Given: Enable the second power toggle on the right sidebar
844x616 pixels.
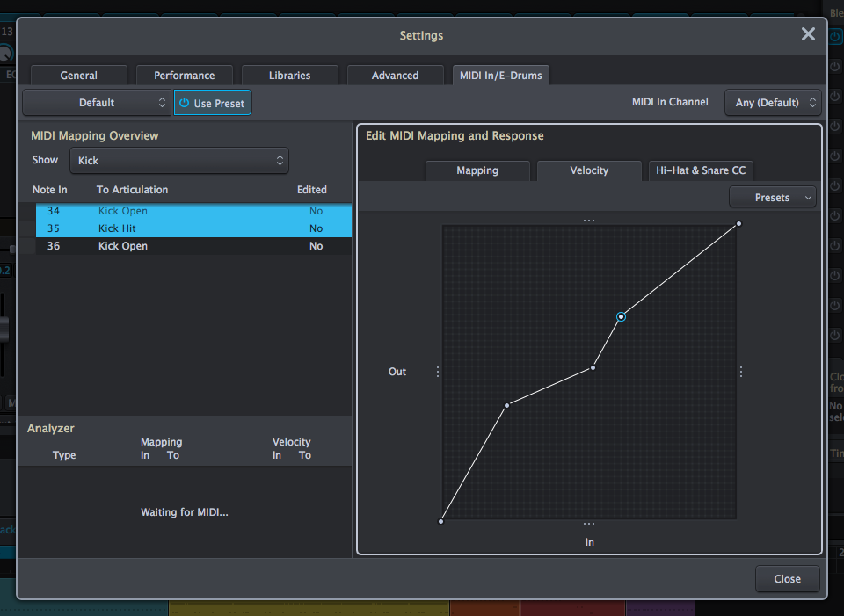Looking at the screenshot, I should coord(833,67).
